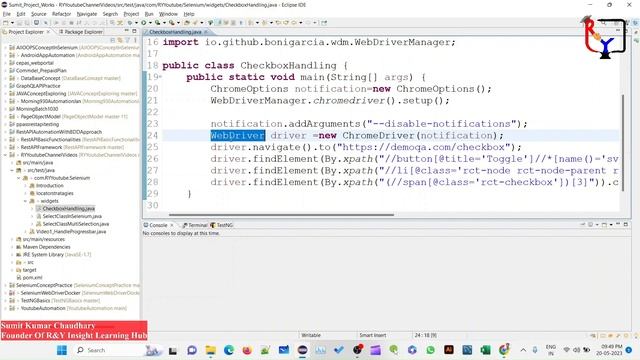
Task: Open the File menu
Action: (x=7, y=14)
